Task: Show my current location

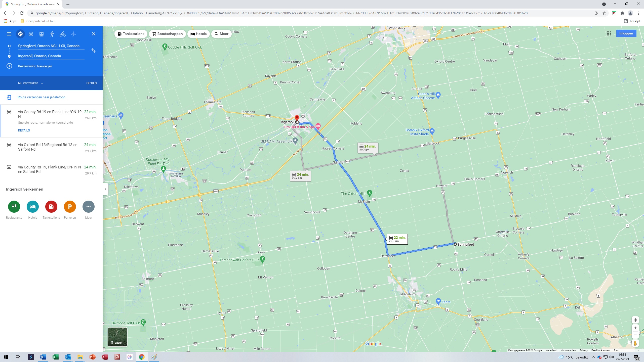Action: tap(635, 320)
